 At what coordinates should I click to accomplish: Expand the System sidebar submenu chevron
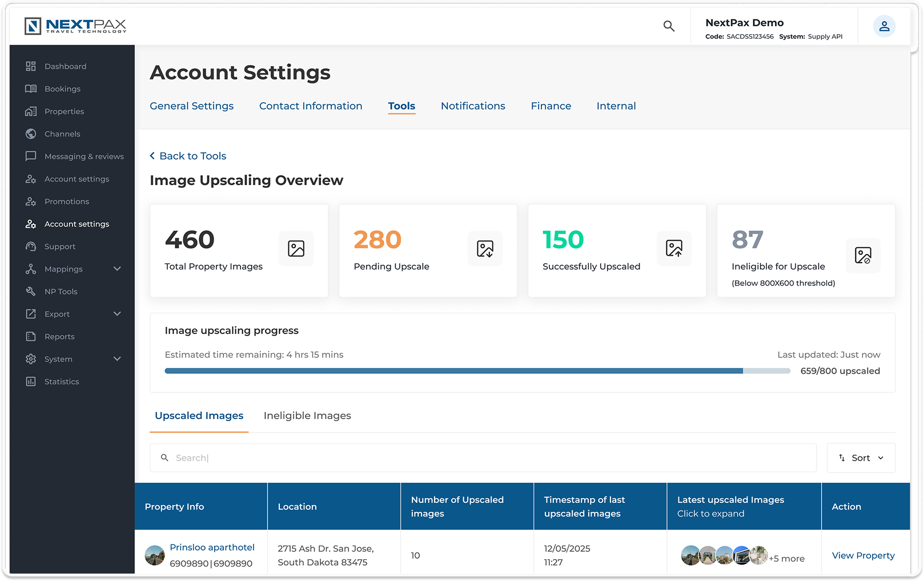tap(117, 359)
